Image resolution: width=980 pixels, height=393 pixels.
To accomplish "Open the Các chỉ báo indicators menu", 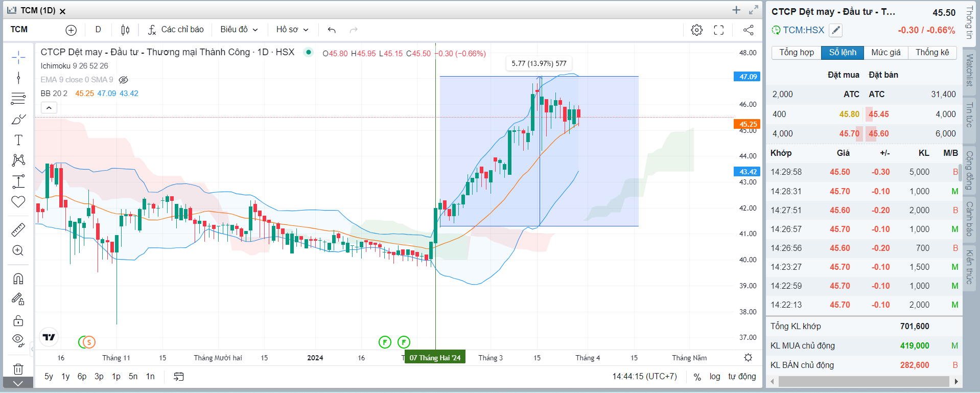I will point(176,30).
